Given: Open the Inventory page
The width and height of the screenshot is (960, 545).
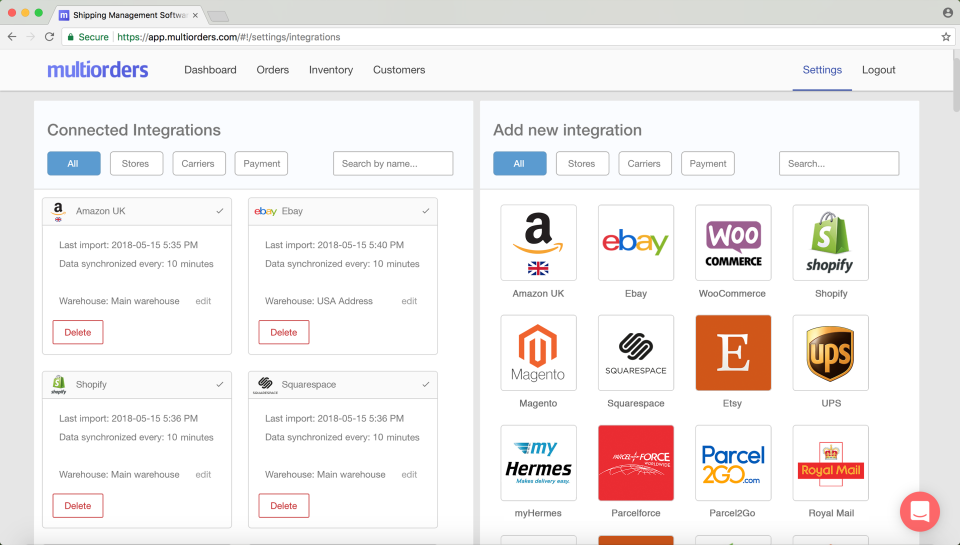Looking at the screenshot, I should click(x=331, y=70).
